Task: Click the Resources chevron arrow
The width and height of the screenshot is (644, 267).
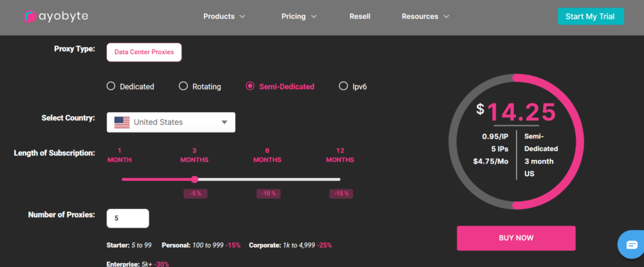Action: 446,17
